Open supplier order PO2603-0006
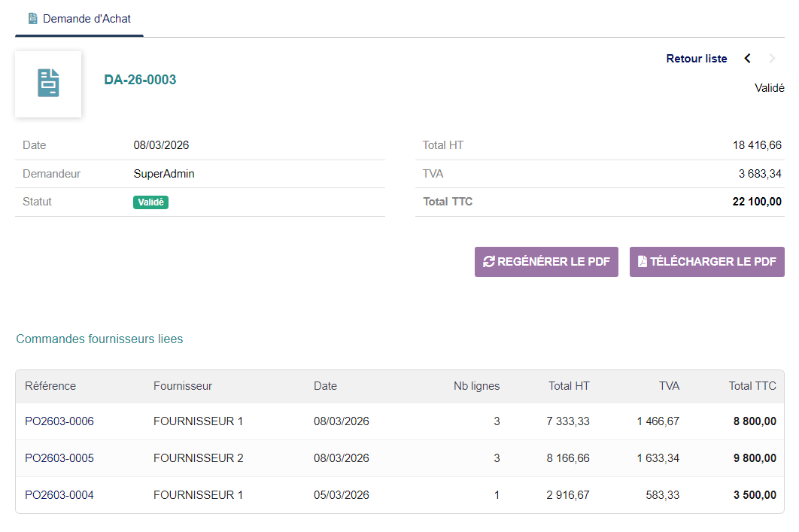This screenshot has height=532, width=799. click(59, 421)
